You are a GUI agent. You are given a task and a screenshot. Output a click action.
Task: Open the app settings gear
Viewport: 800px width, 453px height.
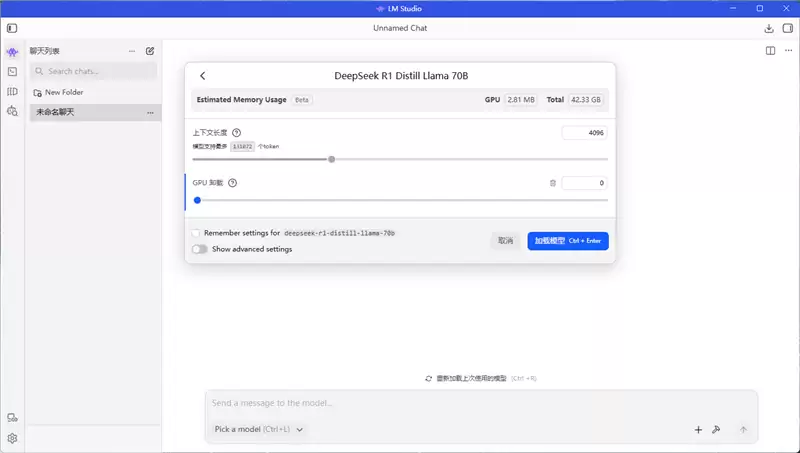click(12, 438)
